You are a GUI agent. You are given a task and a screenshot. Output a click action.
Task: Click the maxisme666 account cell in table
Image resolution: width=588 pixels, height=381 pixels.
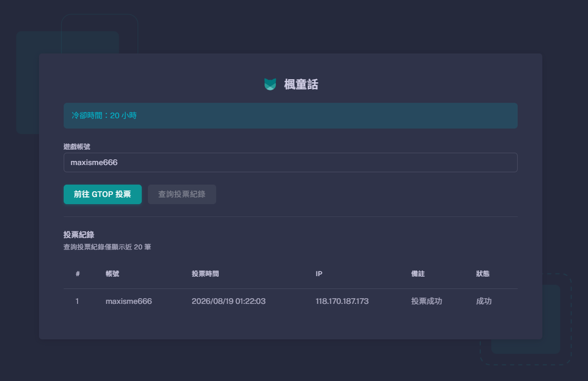(128, 301)
